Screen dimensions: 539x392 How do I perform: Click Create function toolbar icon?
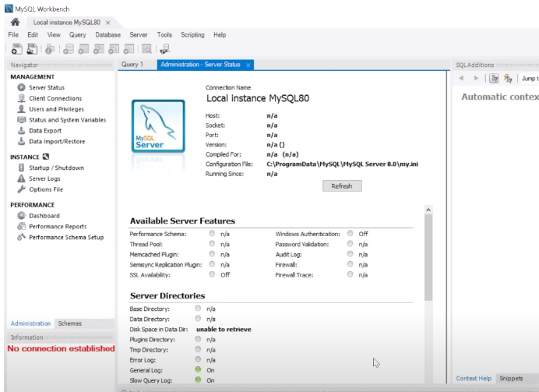point(129,49)
